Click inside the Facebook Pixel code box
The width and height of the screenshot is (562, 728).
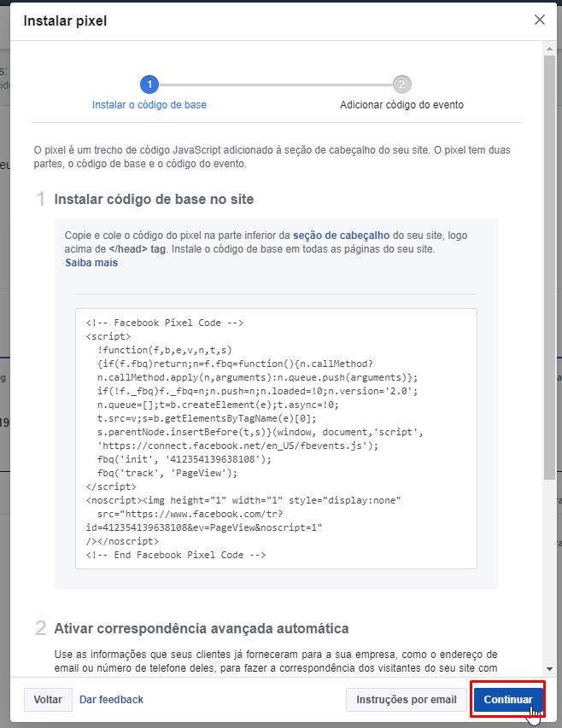click(276, 439)
